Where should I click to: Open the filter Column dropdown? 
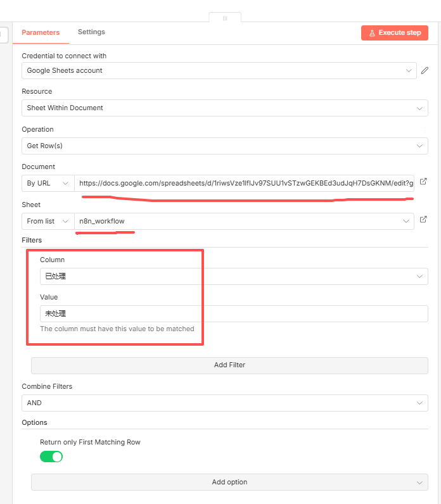(233, 277)
